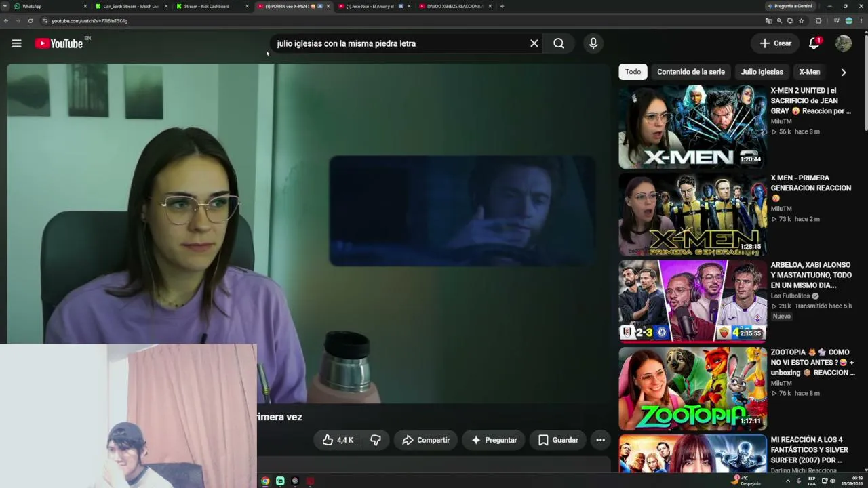Screen dimensions: 868x488
Task: Open the Zootopia reaction thumbnail
Action: (692, 389)
